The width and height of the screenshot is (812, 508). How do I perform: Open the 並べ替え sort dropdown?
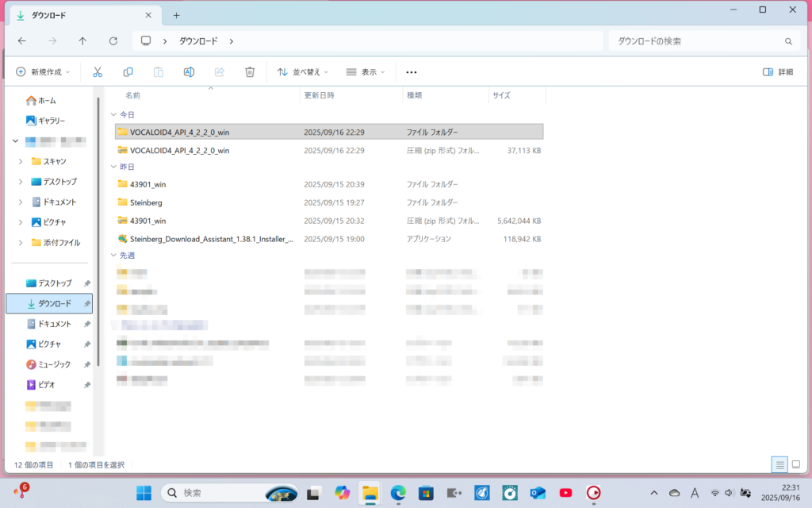point(302,71)
